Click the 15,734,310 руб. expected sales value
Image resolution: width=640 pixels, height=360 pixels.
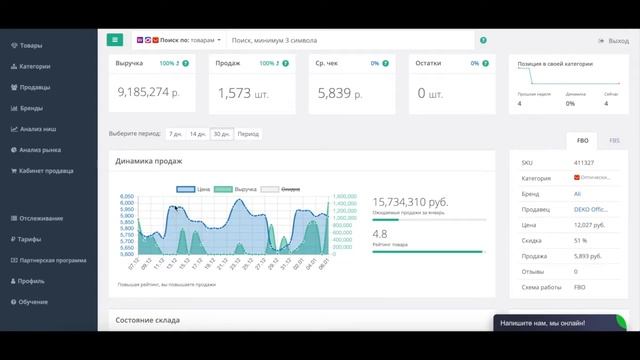(x=410, y=202)
